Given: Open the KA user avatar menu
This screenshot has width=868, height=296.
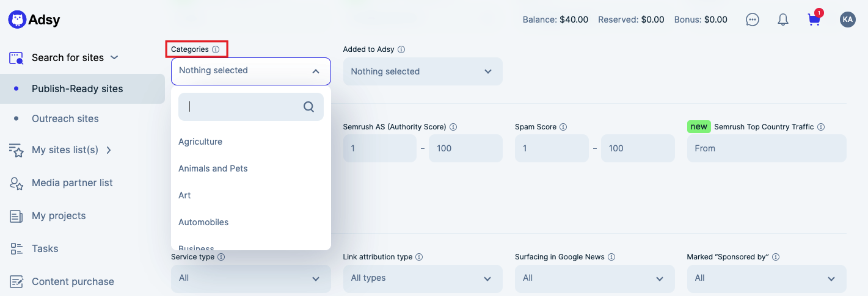Looking at the screenshot, I should (847, 20).
